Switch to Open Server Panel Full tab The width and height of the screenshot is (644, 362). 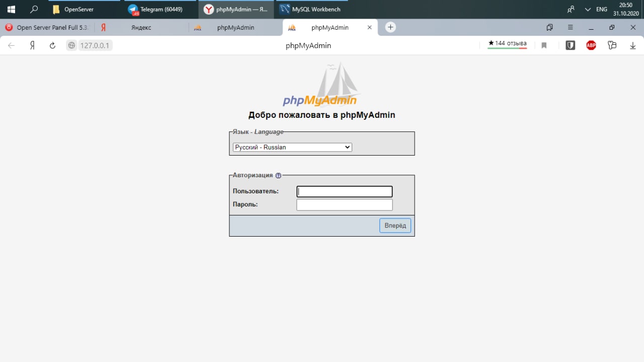pos(47,28)
